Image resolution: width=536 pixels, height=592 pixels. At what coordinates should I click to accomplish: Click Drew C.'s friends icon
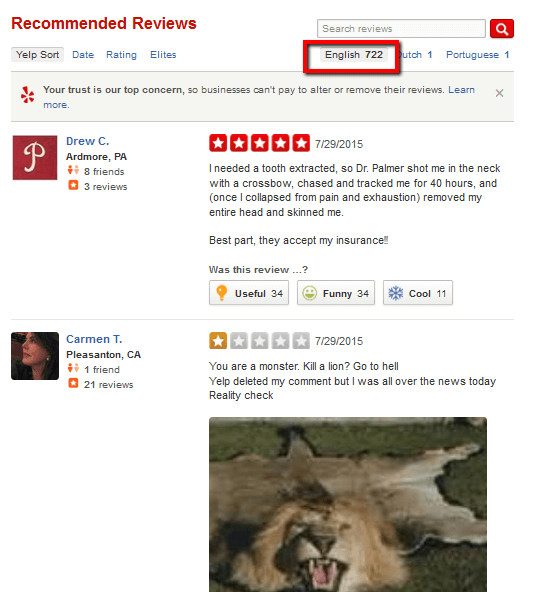[73, 171]
